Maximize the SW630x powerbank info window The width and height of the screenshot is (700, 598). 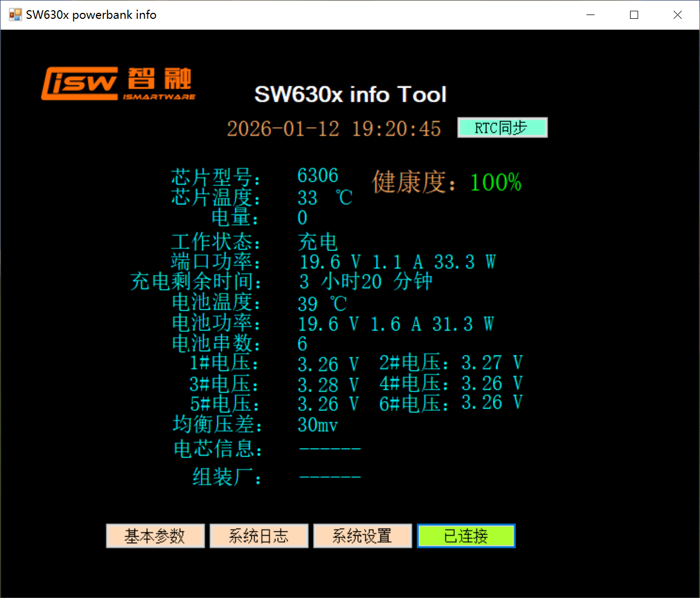point(634,15)
